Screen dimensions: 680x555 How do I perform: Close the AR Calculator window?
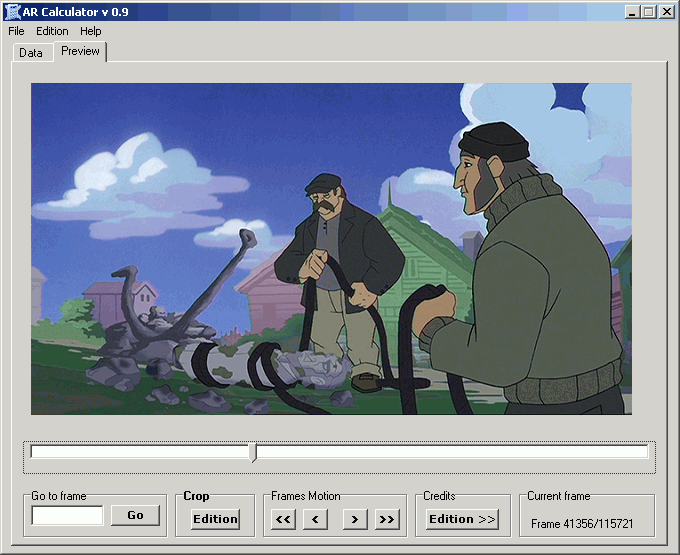pyautogui.click(x=667, y=12)
